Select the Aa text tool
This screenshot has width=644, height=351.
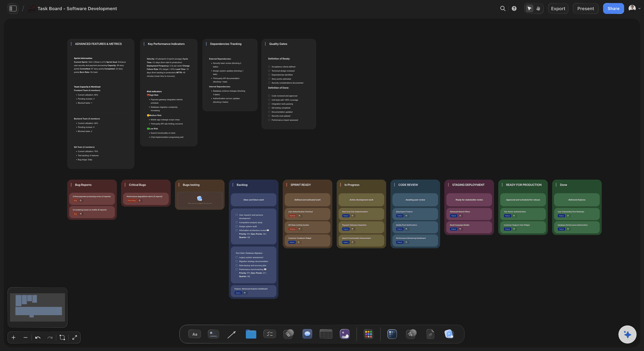pyautogui.click(x=195, y=334)
